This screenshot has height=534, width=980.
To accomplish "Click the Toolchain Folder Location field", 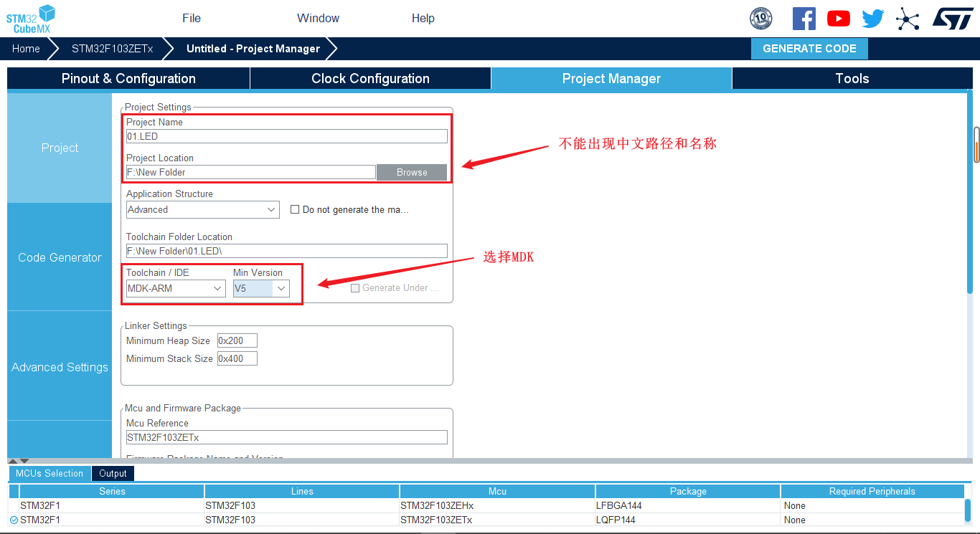I will point(287,251).
